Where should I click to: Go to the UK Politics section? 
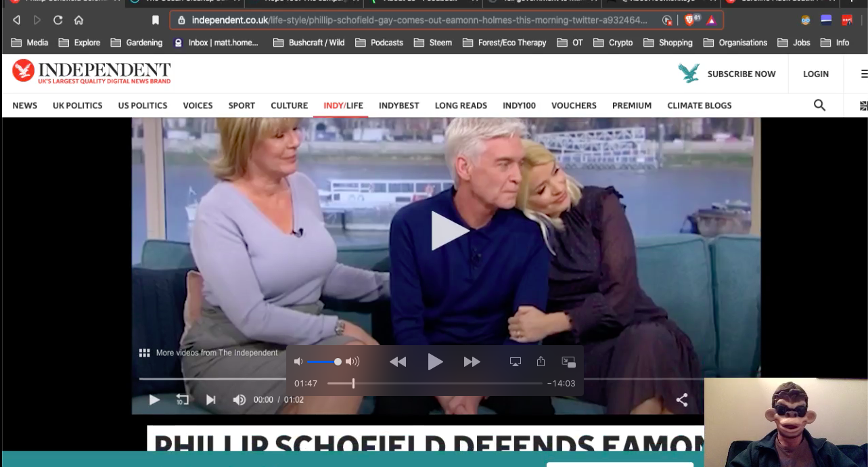78,106
